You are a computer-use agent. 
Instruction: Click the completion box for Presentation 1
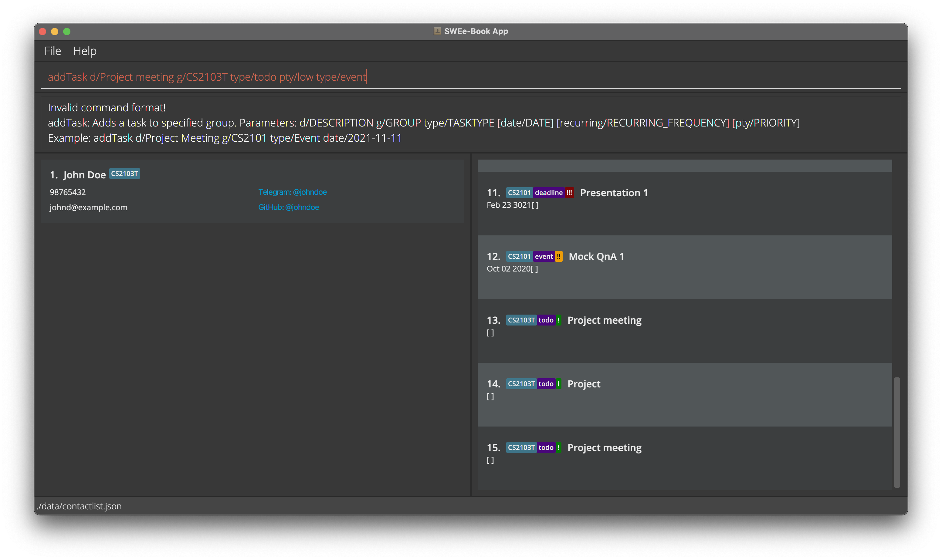click(535, 205)
